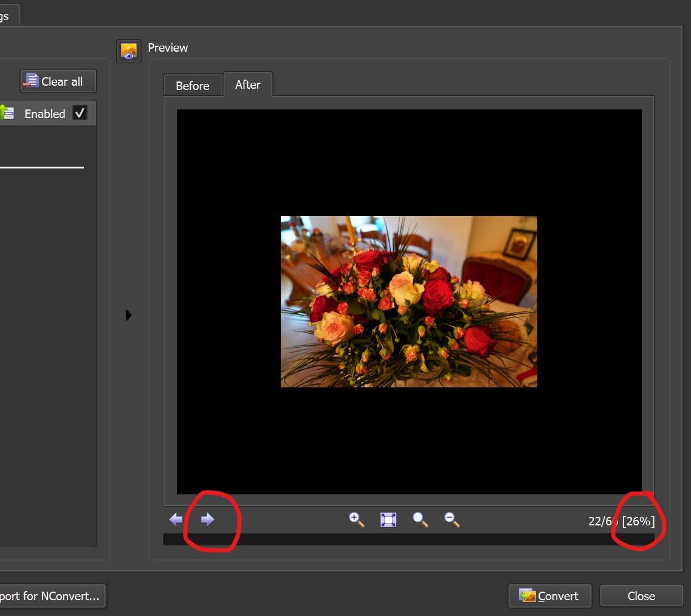
Task: Click the Preview eye icon
Action: (129, 51)
